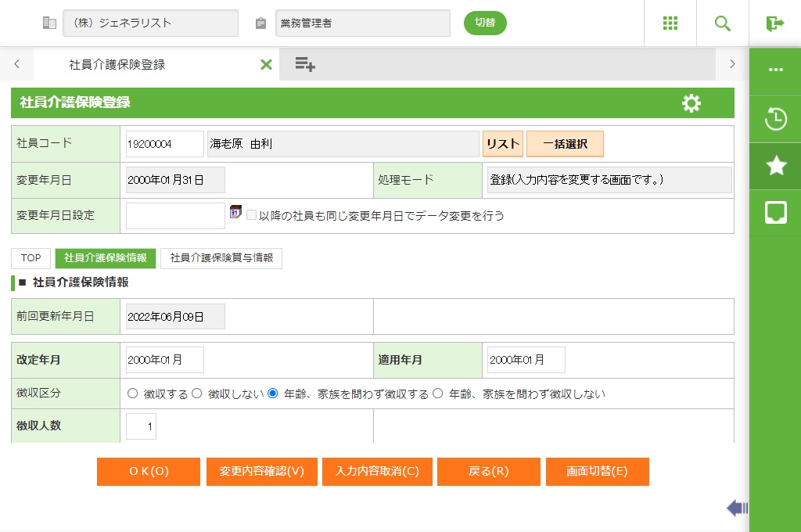This screenshot has height=532, width=801.
Task: Open the apps grid menu icon
Action: pos(670,23)
